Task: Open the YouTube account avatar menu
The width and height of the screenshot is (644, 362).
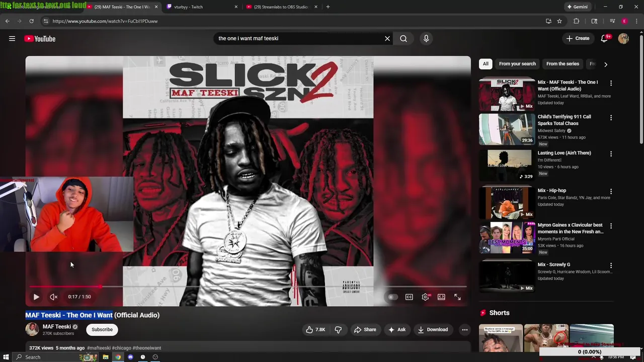Action: tap(623, 38)
